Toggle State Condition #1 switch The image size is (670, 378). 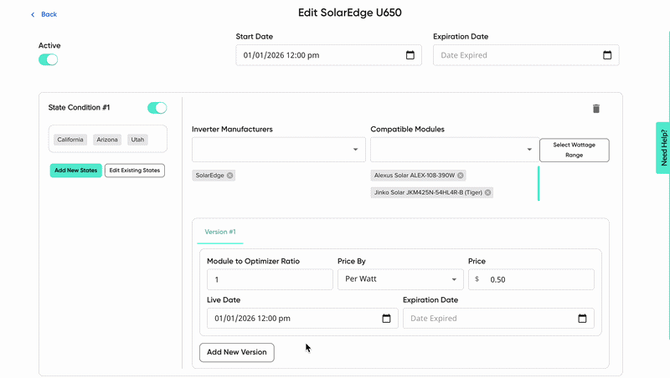point(157,108)
